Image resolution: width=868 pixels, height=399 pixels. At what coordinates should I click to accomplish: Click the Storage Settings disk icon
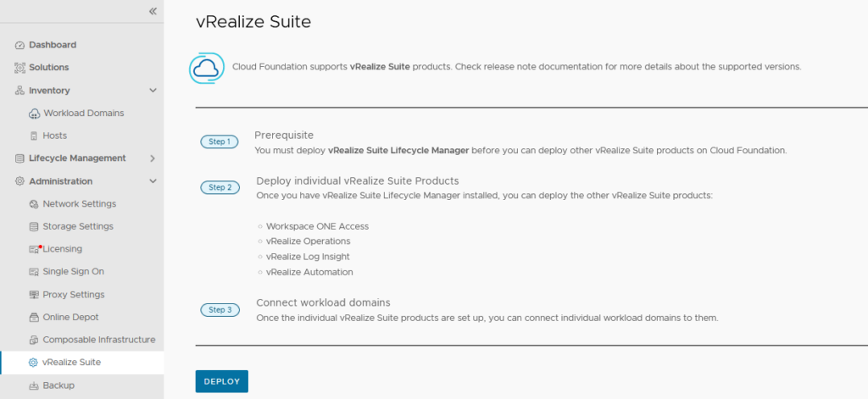click(x=34, y=226)
